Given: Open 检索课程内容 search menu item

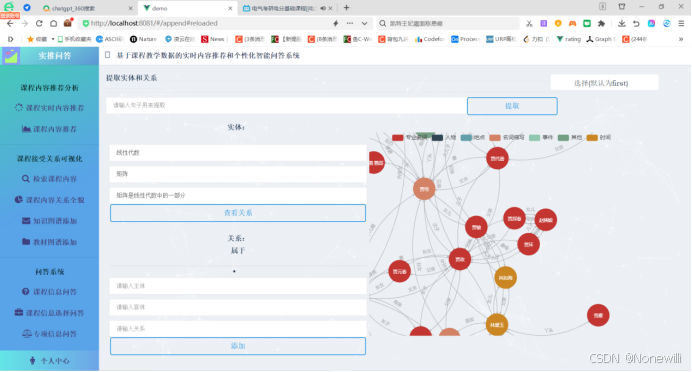Looking at the screenshot, I should tap(49, 179).
